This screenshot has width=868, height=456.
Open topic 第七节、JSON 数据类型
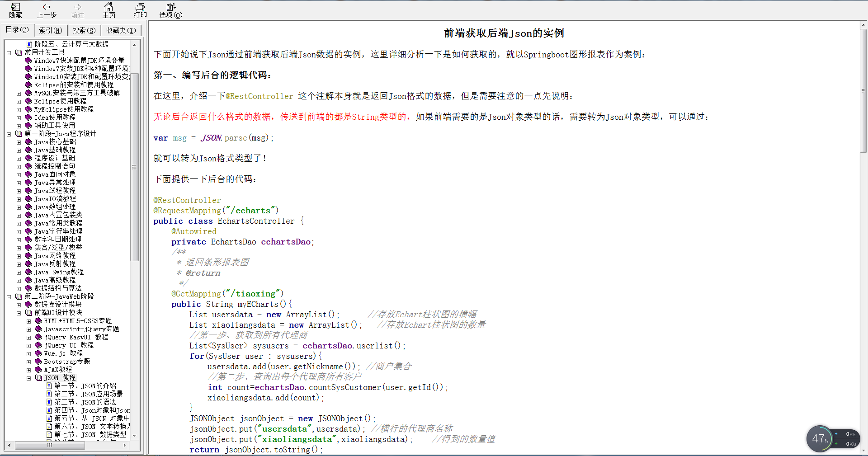pyautogui.click(x=90, y=435)
